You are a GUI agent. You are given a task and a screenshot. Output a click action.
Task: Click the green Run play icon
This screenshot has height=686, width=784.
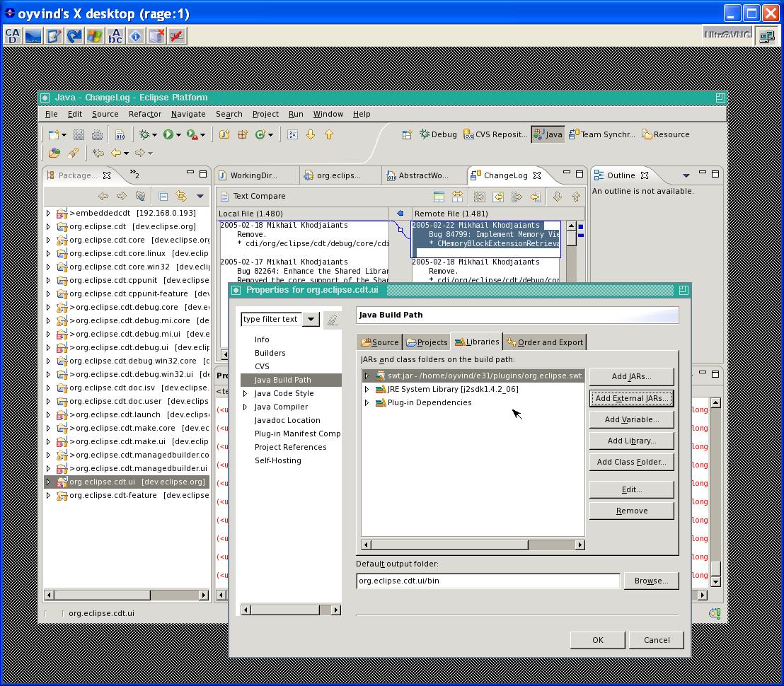click(x=168, y=134)
